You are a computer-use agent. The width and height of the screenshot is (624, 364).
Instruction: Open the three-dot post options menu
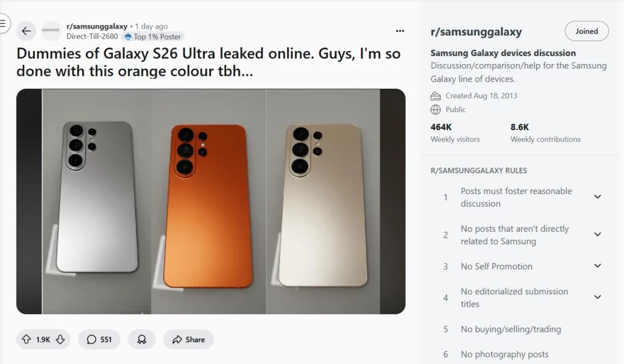(x=400, y=30)
